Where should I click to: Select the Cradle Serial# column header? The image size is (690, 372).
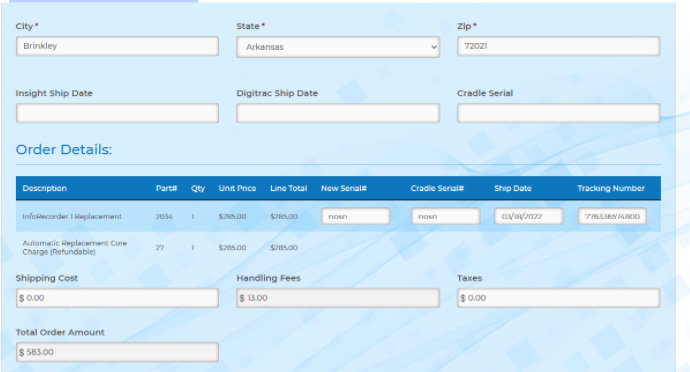(437, 188)
